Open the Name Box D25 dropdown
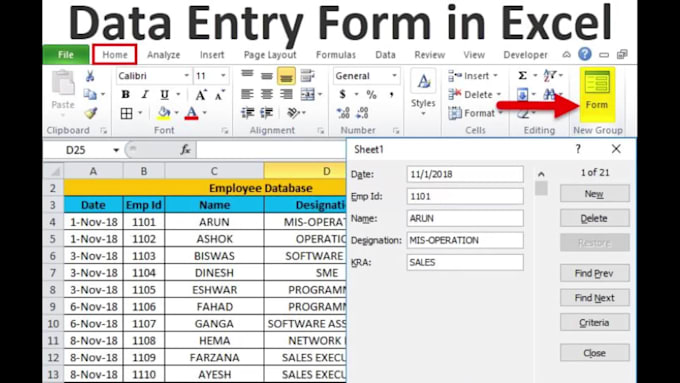Image resolution: width=680 pixels, height=383 pixels. [x=116, y=151]
